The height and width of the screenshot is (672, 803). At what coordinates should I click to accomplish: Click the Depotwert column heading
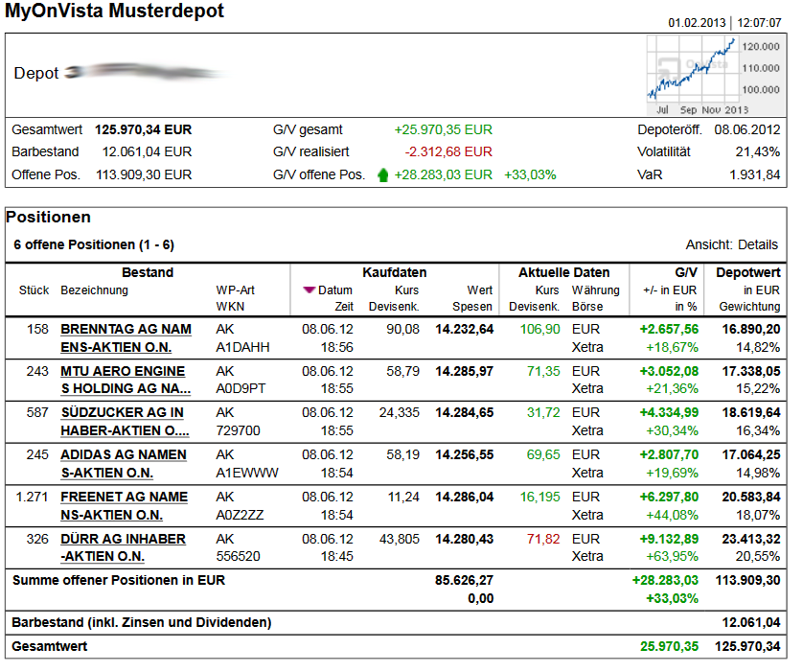click(x=747, y=272)
